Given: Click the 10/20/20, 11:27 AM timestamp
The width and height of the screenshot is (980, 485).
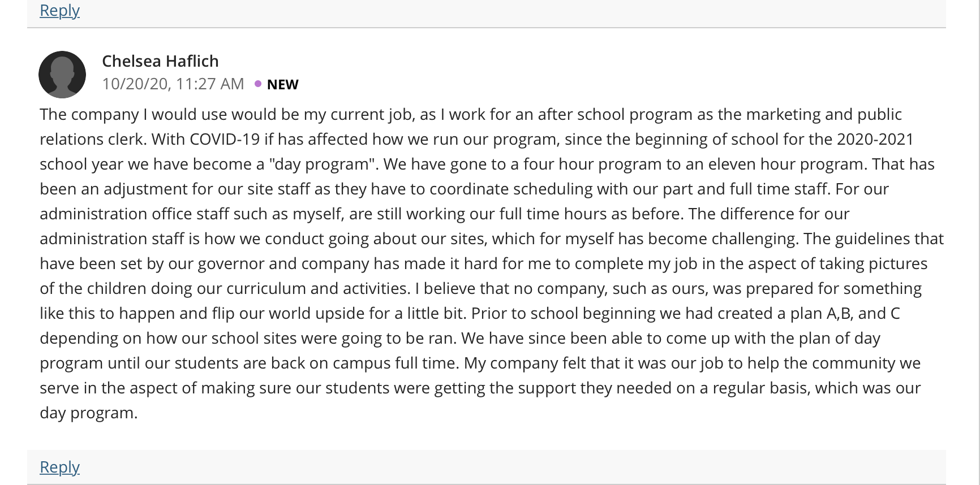Looking at the screenshot, I should [173, 84].
